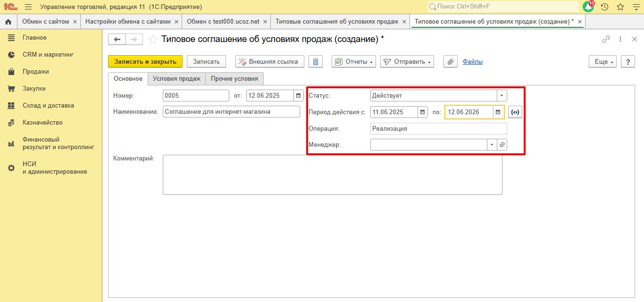This screenshot has height=302, width=644.
Task: Open the main menu hamburger icon
Action: tap(28, 7)
